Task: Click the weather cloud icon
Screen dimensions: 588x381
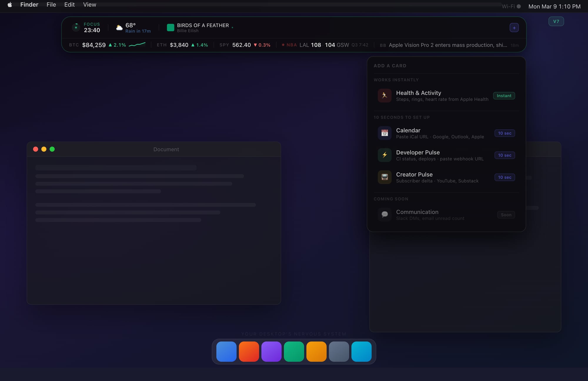Action: (x=119, y=28)
